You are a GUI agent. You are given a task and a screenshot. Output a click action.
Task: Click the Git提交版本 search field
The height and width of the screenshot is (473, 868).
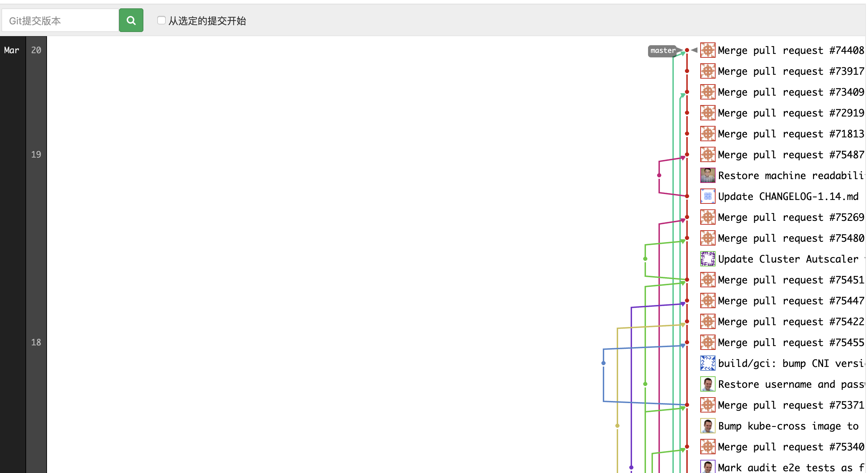[x=59, y=20]
